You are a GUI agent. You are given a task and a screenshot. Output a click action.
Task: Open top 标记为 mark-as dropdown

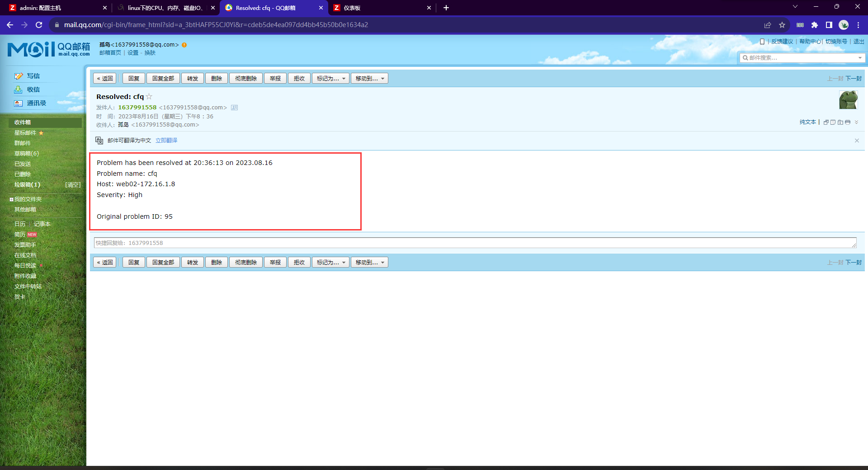pyautogui.click(x=330, y=78)
